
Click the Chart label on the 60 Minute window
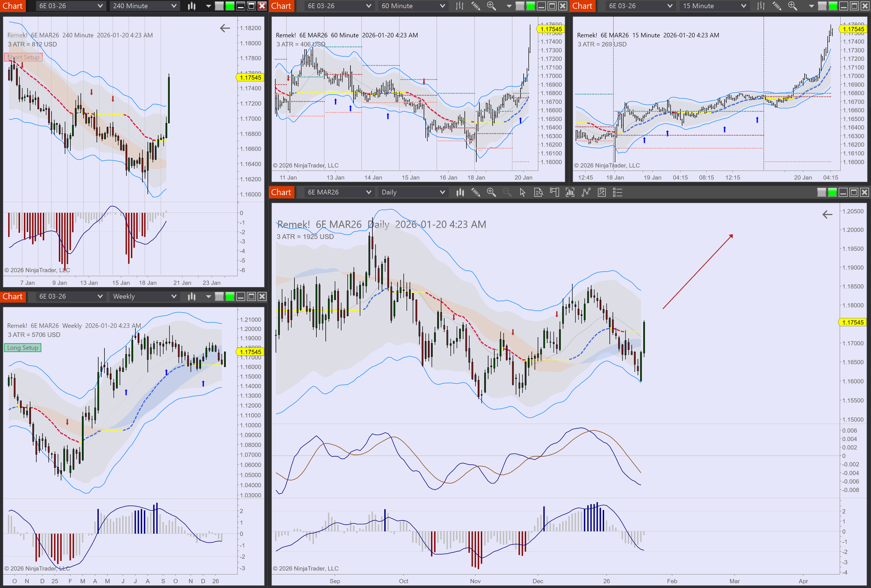(281, 6)
